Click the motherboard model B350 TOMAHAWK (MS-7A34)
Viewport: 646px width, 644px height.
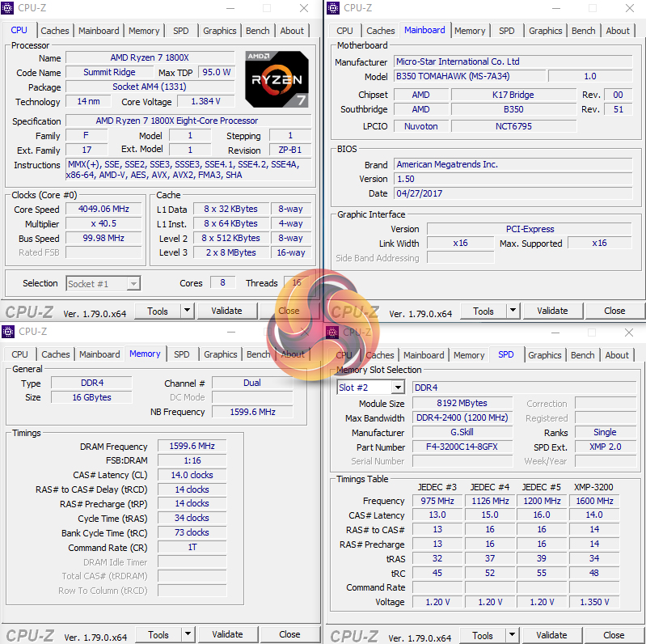(x=470, y=76)
